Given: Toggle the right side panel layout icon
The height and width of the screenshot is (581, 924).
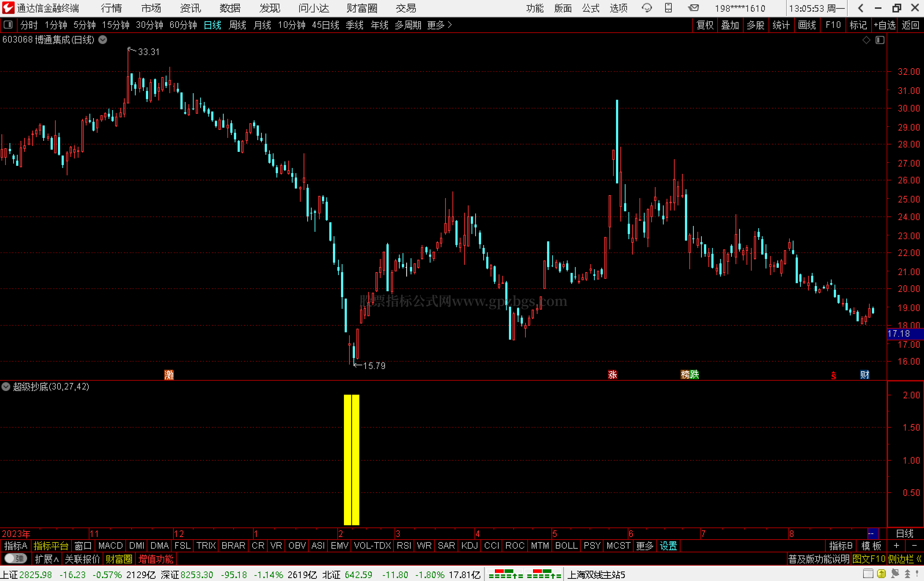Looking at the screenshot, I should click(x=880, y=40).
